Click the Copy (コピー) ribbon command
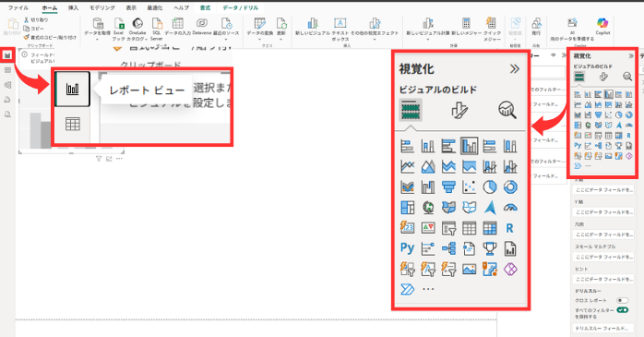Viewport: 644px width, 337px height. [33, 29]
